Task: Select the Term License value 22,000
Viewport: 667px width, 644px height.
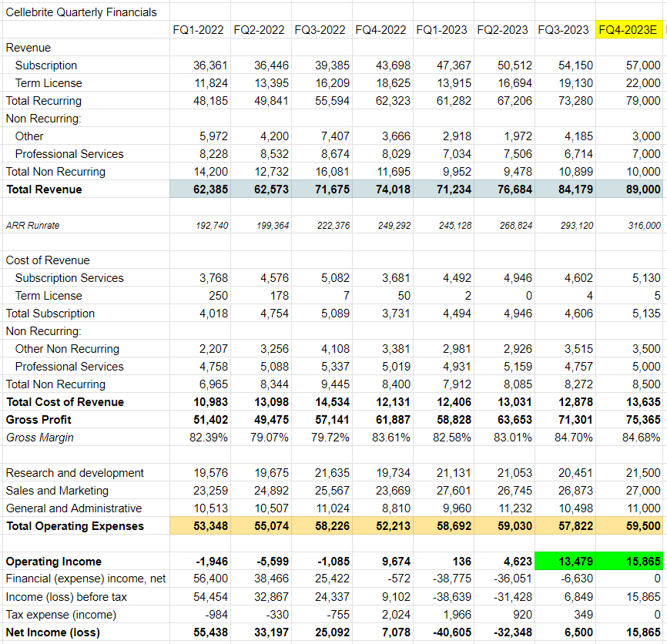Action: [x=639, y=82]
